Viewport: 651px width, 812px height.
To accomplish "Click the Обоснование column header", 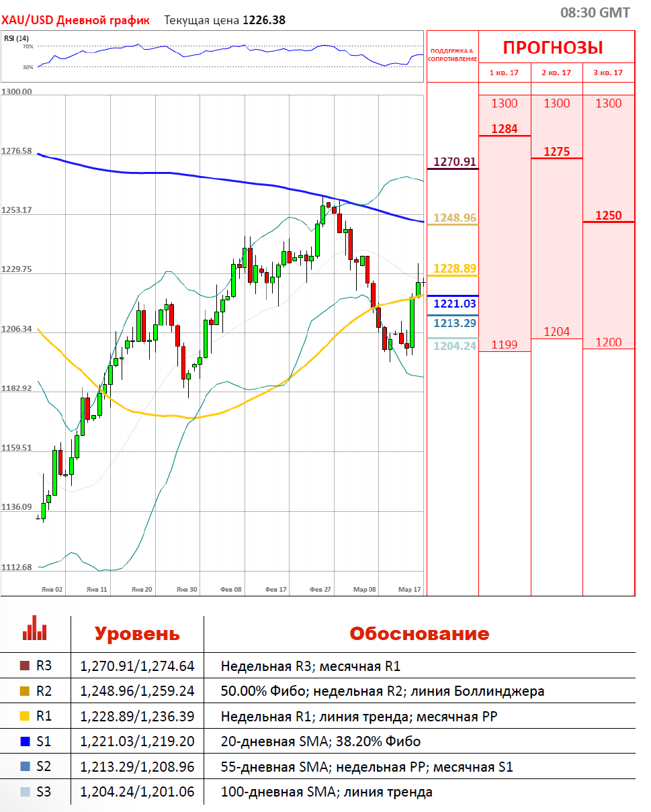I will click(x=419, y=634).
